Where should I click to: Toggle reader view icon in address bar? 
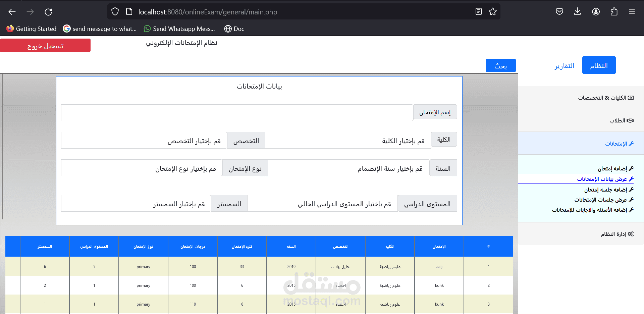tap(479, 12)
